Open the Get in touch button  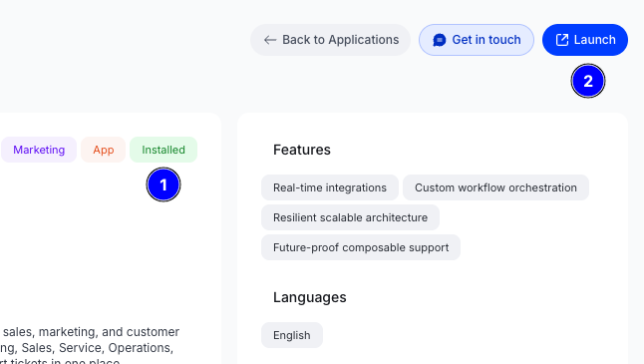(x=477, y=40)
